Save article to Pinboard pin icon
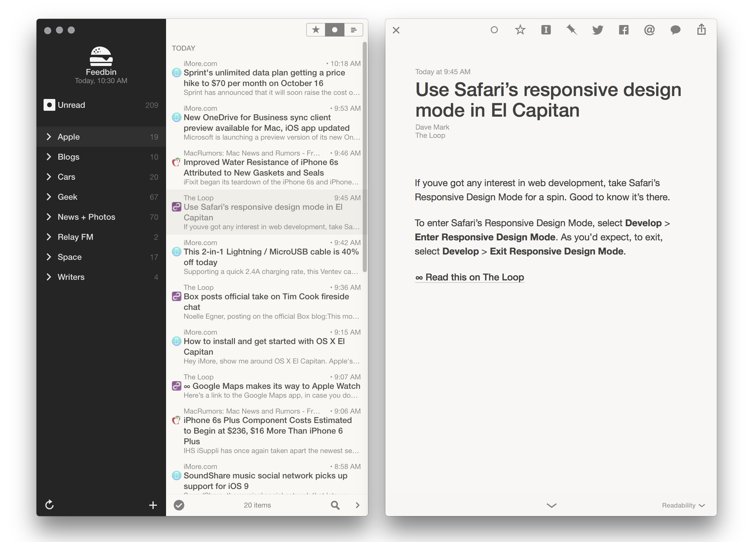This screenshot has height=542, width=756. [572, 30]
